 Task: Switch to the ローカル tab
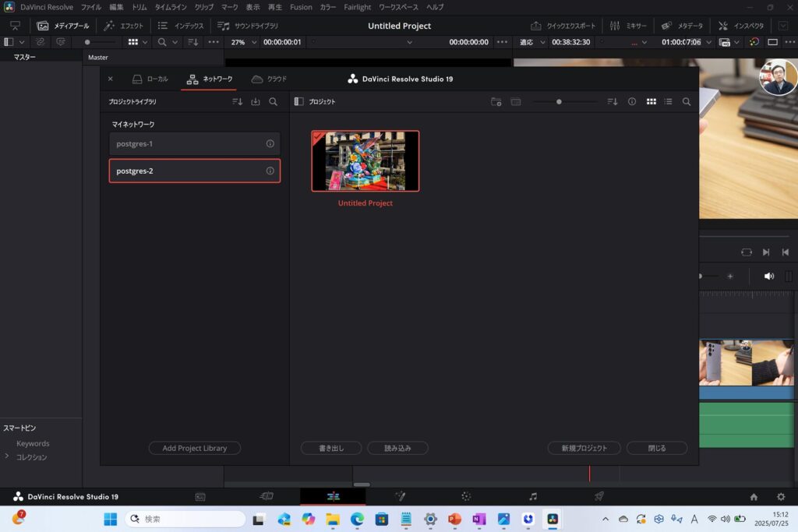pos(150,79)
